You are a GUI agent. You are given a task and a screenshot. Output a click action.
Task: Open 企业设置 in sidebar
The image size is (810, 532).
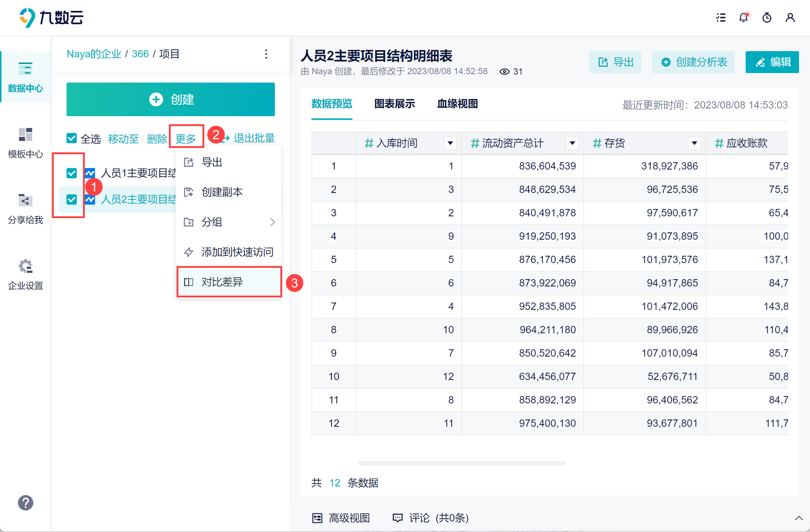tap(26, 274)
